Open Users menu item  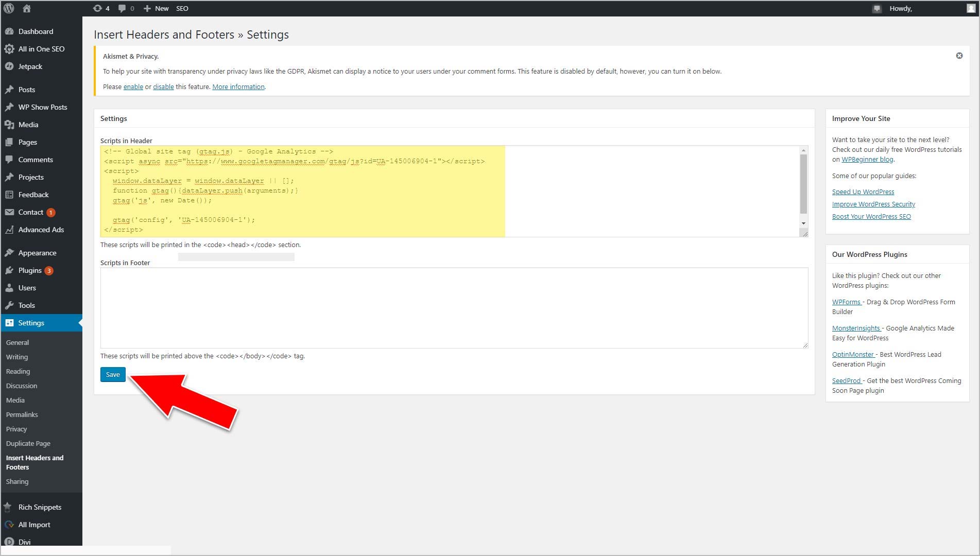coord(41,288)
